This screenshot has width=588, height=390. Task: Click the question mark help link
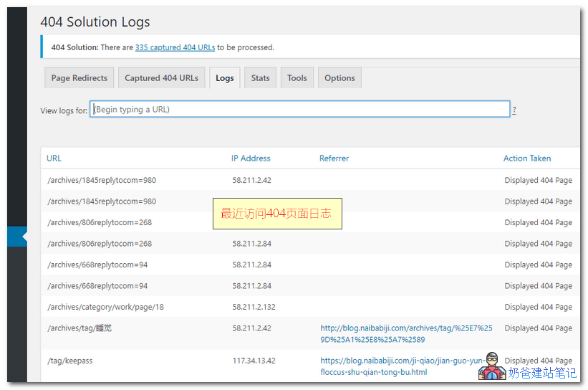point(514,110)
